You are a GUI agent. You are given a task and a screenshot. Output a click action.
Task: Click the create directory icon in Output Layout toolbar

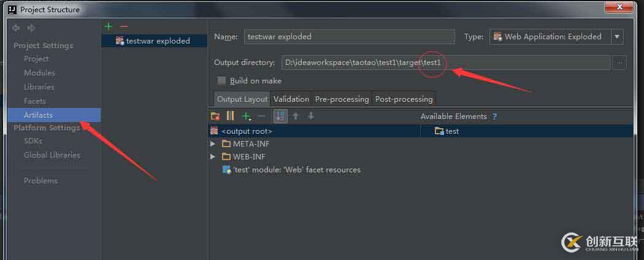click(215, 116)
